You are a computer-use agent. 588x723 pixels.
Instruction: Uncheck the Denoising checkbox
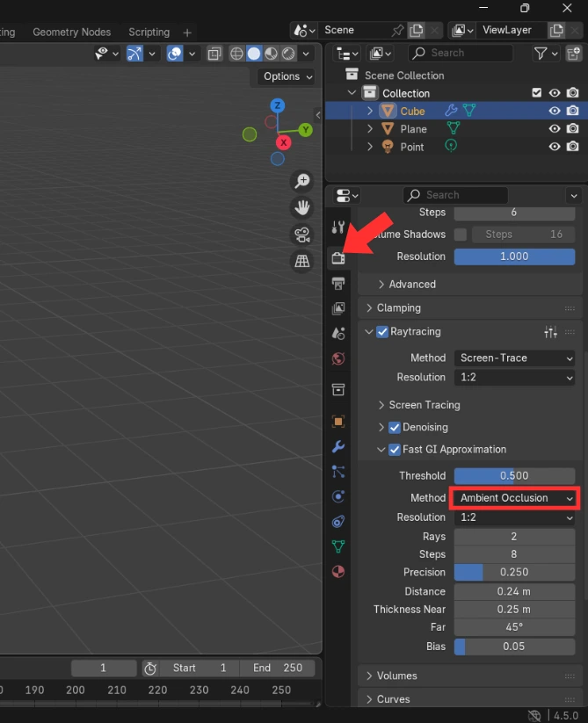point(395,428)
